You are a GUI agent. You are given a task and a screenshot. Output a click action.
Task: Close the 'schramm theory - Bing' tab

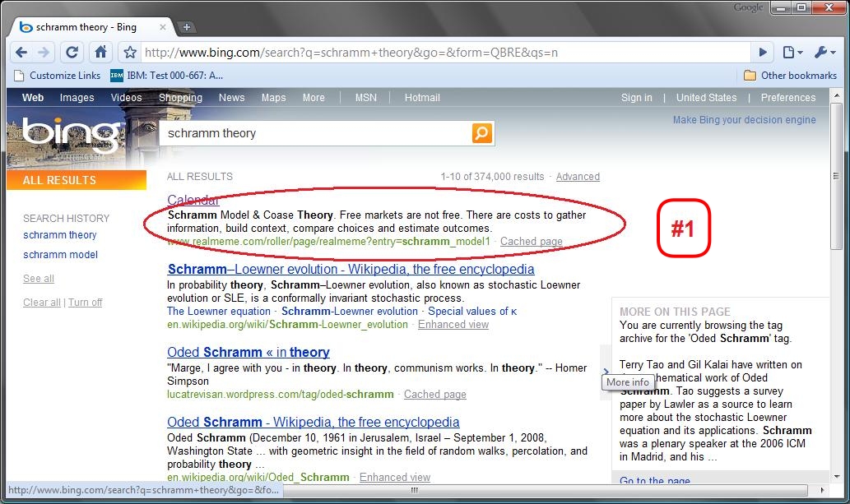[x=163, y=27]
